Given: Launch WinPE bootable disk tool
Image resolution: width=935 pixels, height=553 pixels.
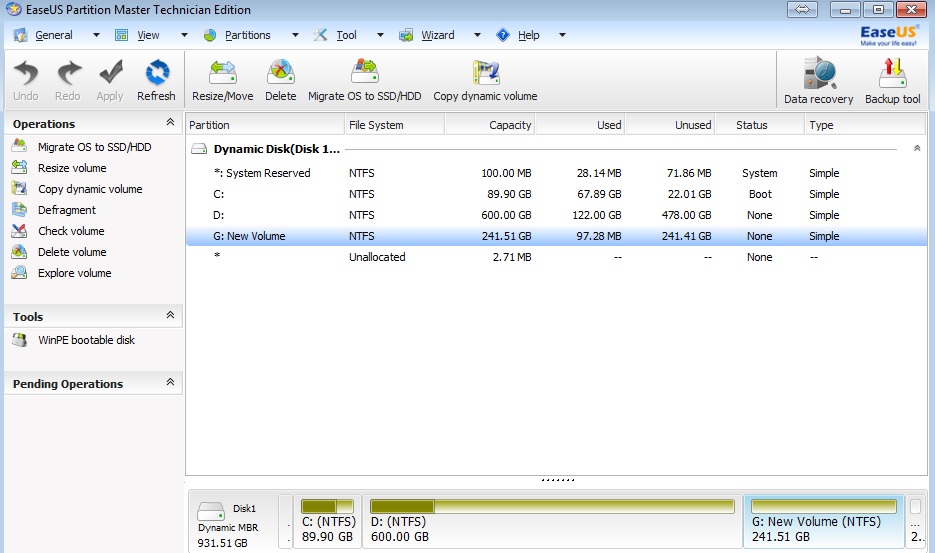Looking at the screenshot, I should tap(86, 339).
